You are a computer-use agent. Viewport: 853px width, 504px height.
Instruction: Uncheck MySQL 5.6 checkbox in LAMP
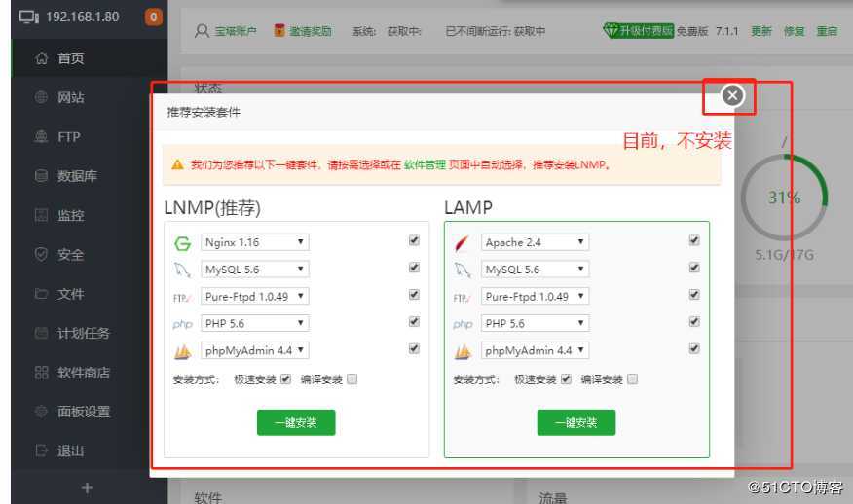[x=694, y=267]
